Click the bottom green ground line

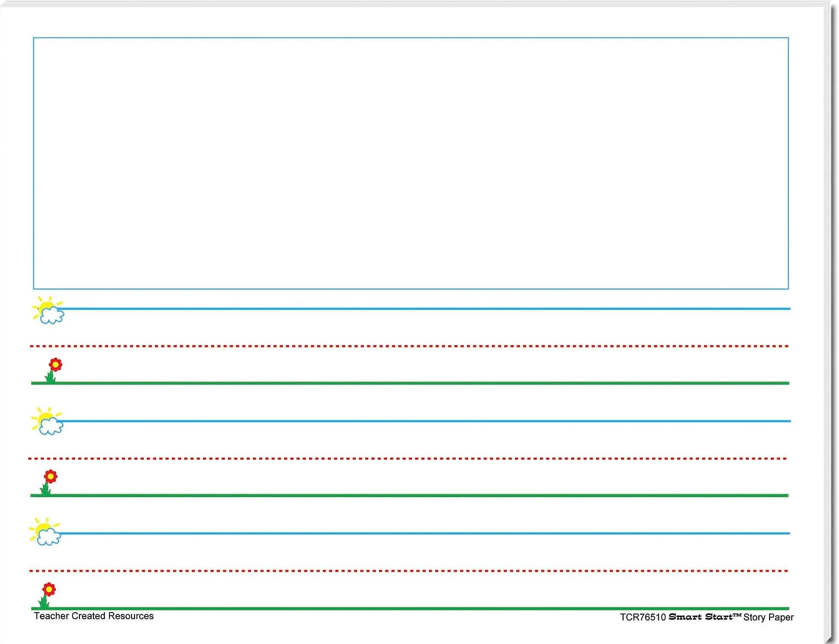pyautogui.click(x=410, y=608)
